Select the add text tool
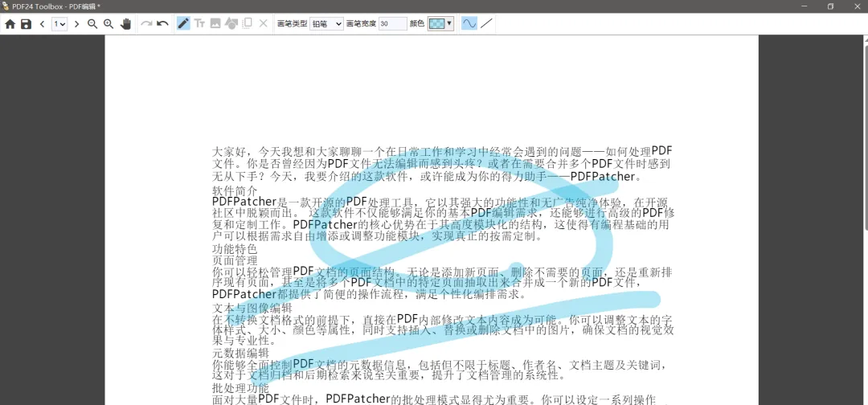The height and width of the screenshot is (405, 868). coord(199,24)
